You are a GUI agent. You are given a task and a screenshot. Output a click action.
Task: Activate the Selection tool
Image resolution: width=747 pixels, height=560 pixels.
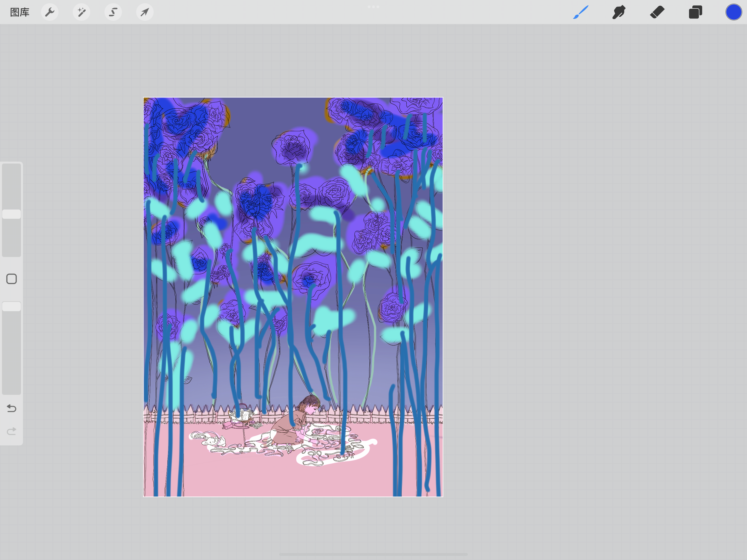pos(113,12)
